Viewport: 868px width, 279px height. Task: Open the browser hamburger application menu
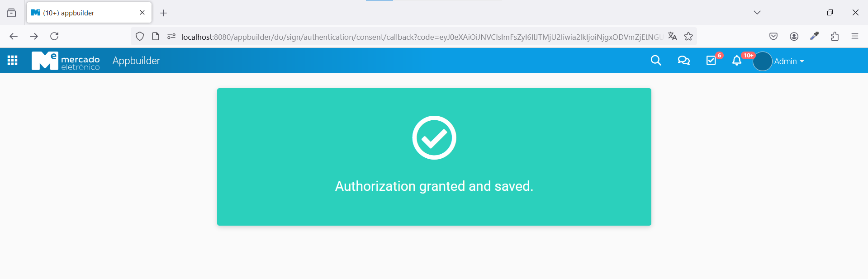[x=855, y=36]
